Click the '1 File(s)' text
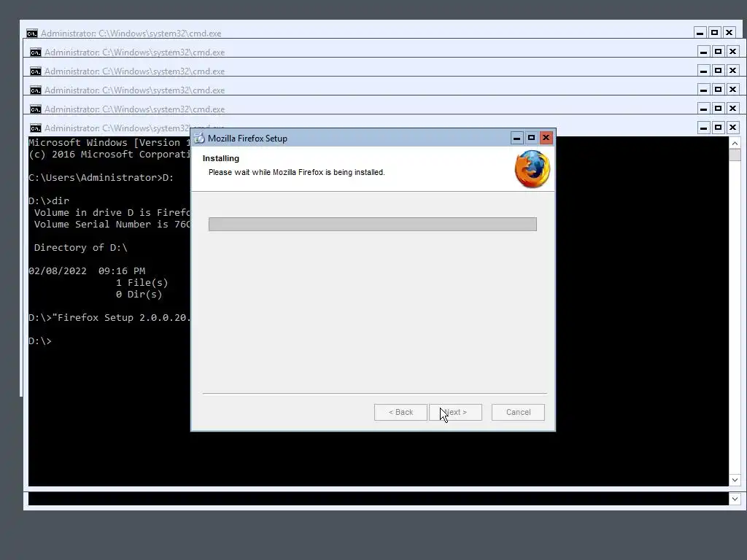 (x=142, y=283)
